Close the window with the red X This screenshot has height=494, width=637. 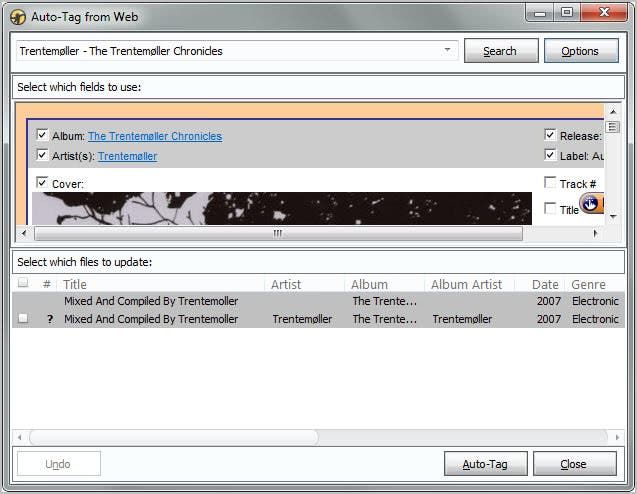pos(604,13)
